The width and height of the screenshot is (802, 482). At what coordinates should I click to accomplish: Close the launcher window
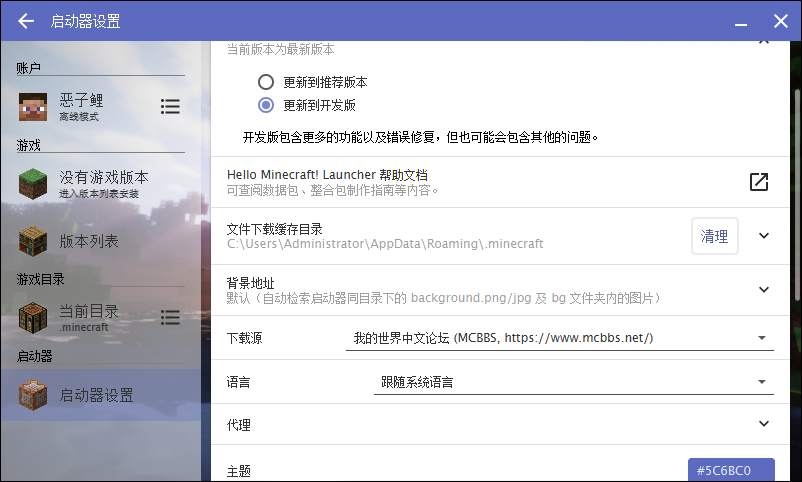pos(781,21)
